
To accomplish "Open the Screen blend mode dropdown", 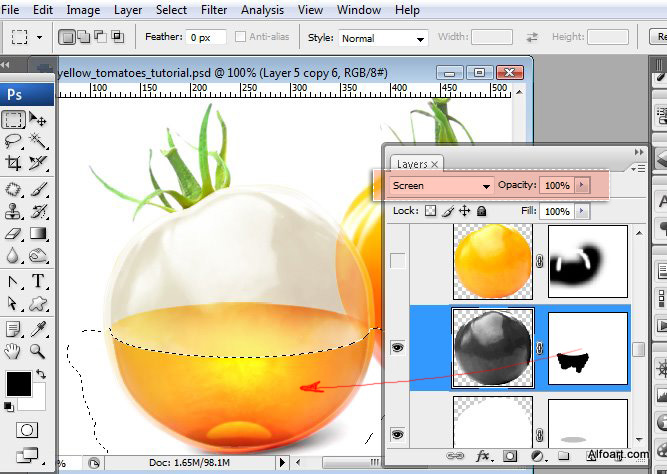I will pos(442,186).
